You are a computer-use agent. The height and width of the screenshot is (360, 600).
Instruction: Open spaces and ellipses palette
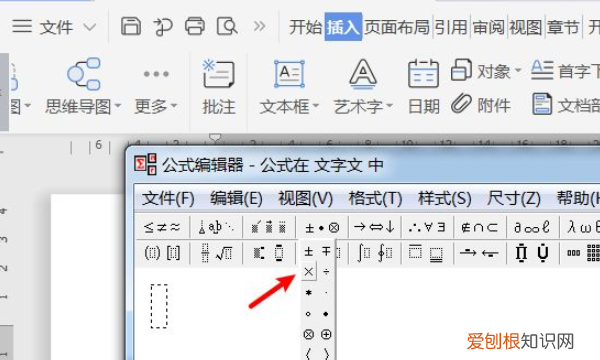coord(216,228)
